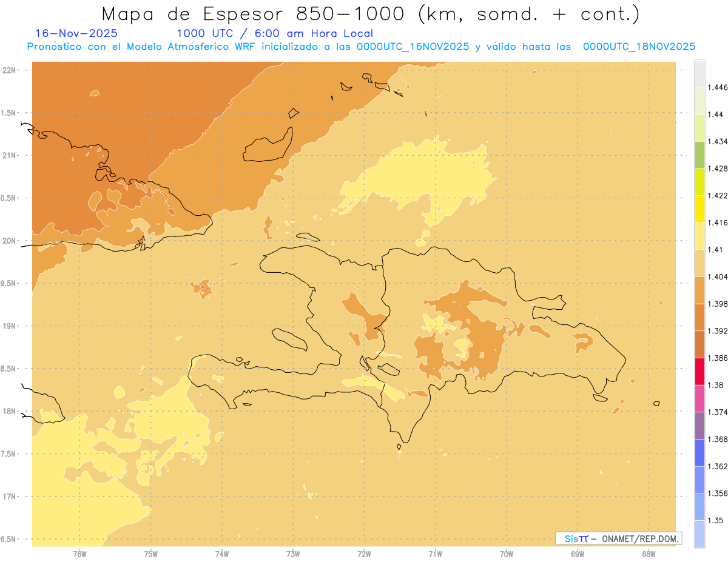Click the 73W longitude axis label
728x562 pixels.
click(x=293, y=554)
